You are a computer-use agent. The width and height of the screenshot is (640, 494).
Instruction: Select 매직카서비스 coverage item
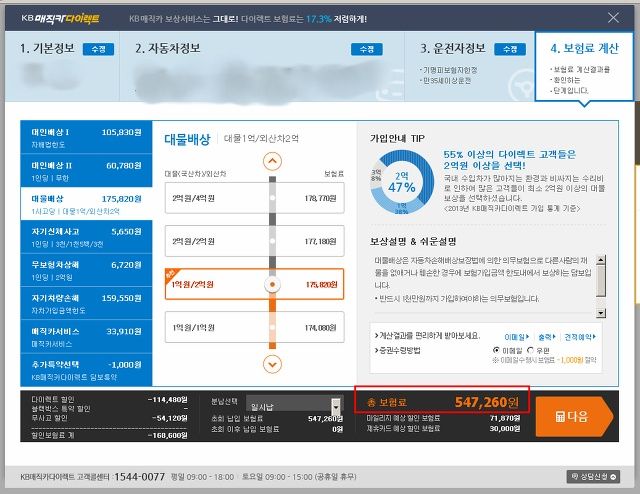(86, 337)
